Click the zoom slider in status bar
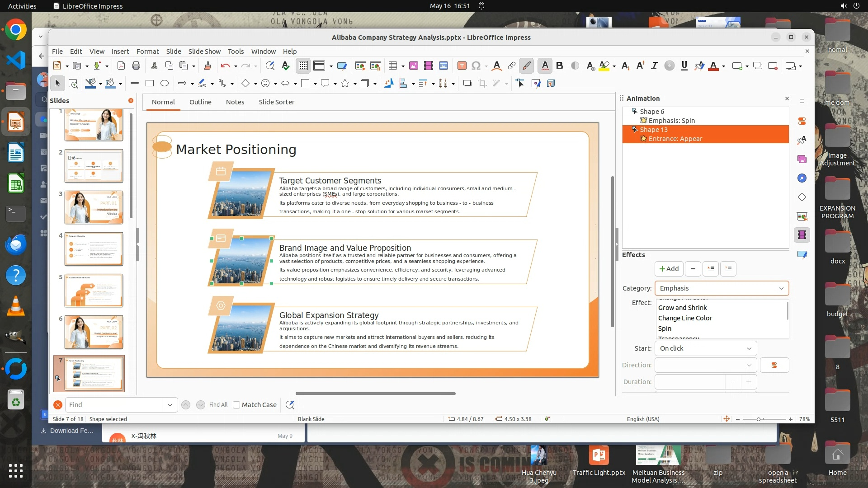 click(759, 419)
